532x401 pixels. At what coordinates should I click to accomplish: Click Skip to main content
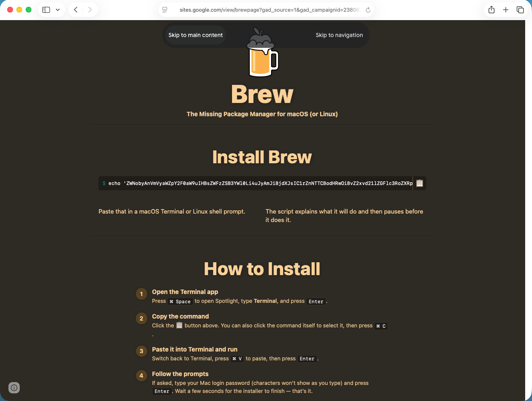coord(195,35)
